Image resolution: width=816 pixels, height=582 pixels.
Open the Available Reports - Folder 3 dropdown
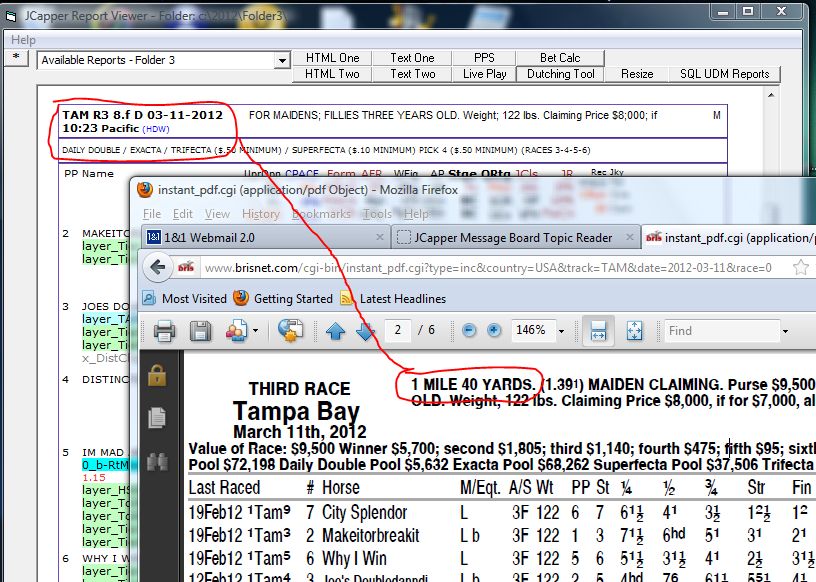(x=282, y=60)
